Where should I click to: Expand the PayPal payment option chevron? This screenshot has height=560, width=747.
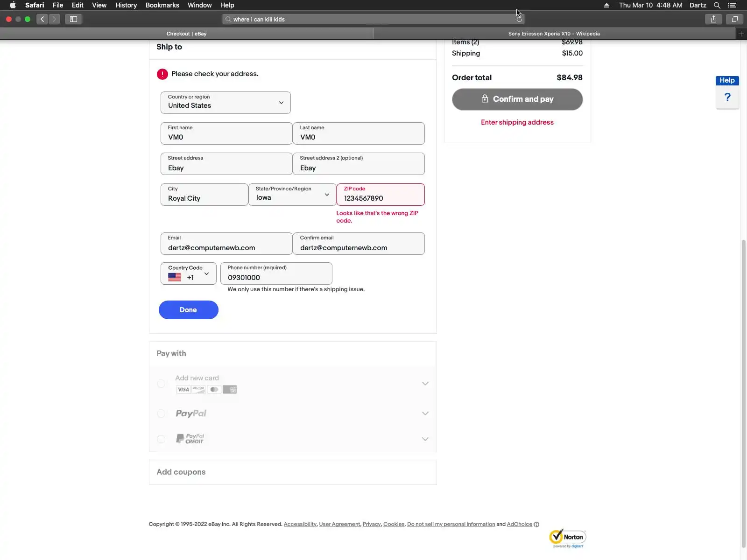(x=425, y=413)
